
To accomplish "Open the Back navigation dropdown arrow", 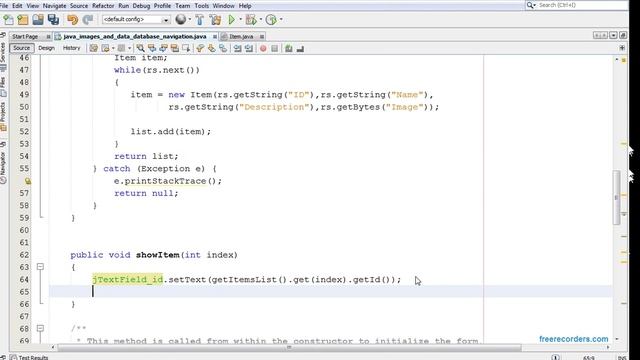I will (113, 49).
